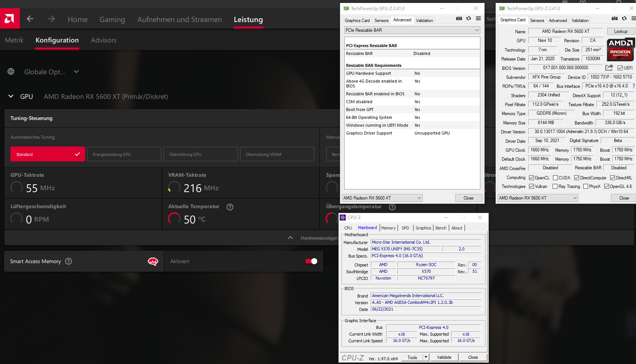The height and width of the screenshot is (364, 636).
Task: Click camera icon in Graphics Card GPU-Z window
Action: click(x=615, y=18)
